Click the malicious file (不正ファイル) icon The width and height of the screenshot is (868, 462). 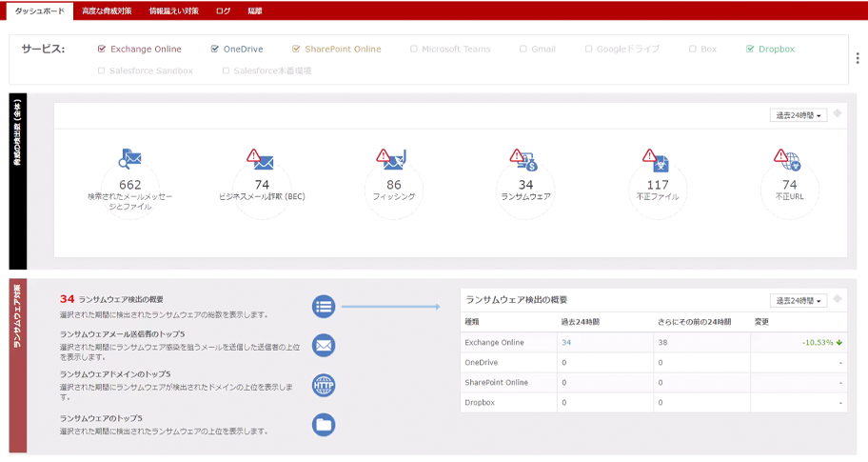(x=657, y=159)
